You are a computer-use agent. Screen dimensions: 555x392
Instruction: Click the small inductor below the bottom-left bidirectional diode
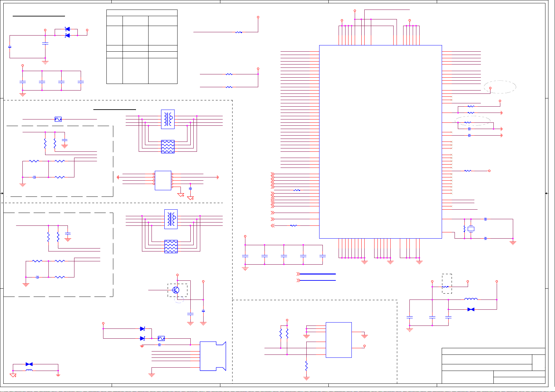[29, 370]
